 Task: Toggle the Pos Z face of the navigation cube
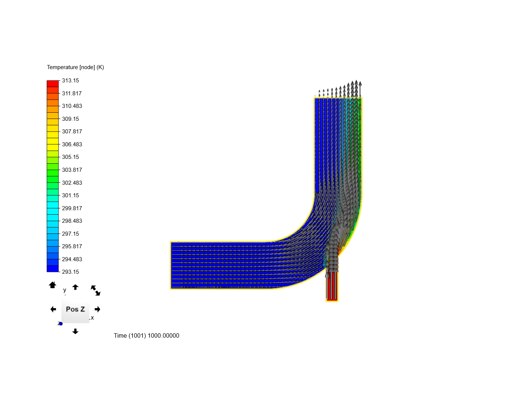coord(75,309)
